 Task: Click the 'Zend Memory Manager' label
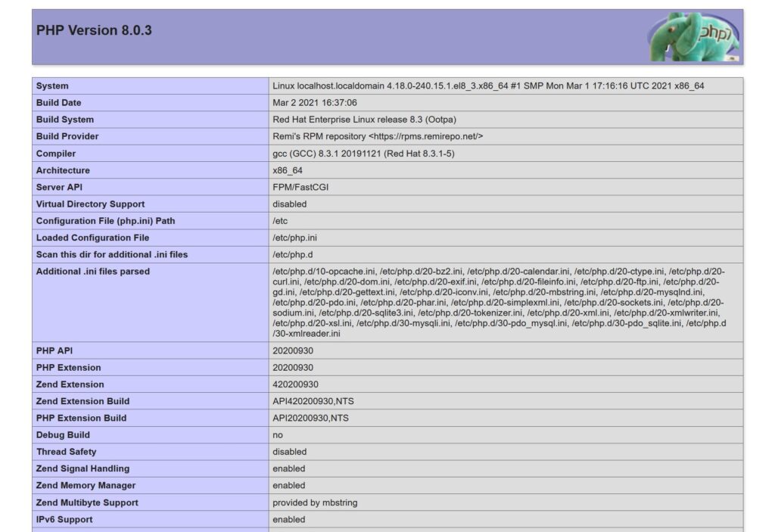[86, 486]
